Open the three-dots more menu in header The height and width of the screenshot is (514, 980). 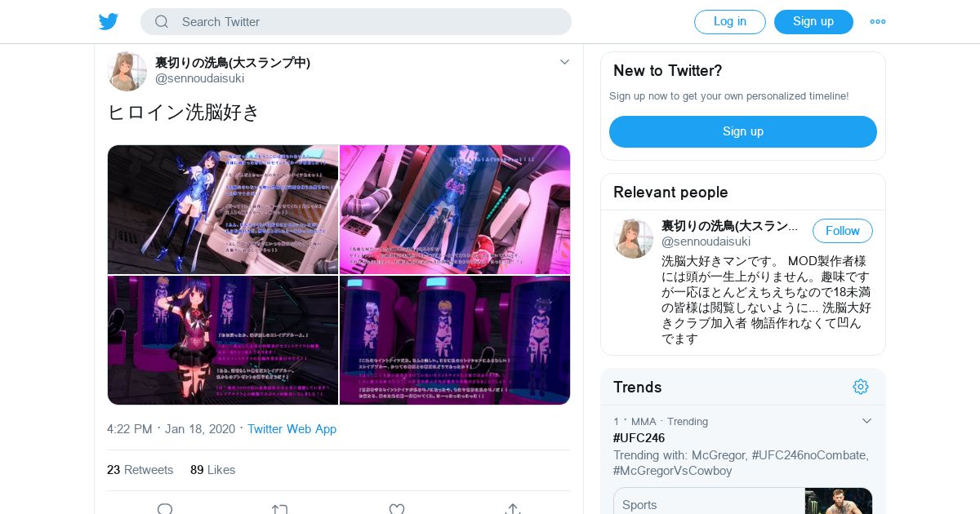point(878,22)
